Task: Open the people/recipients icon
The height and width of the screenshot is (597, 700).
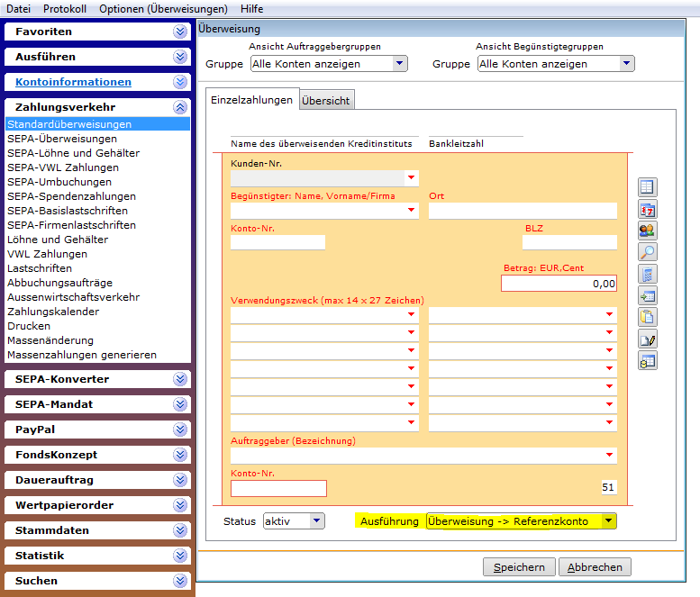Action: pos(648,231)
